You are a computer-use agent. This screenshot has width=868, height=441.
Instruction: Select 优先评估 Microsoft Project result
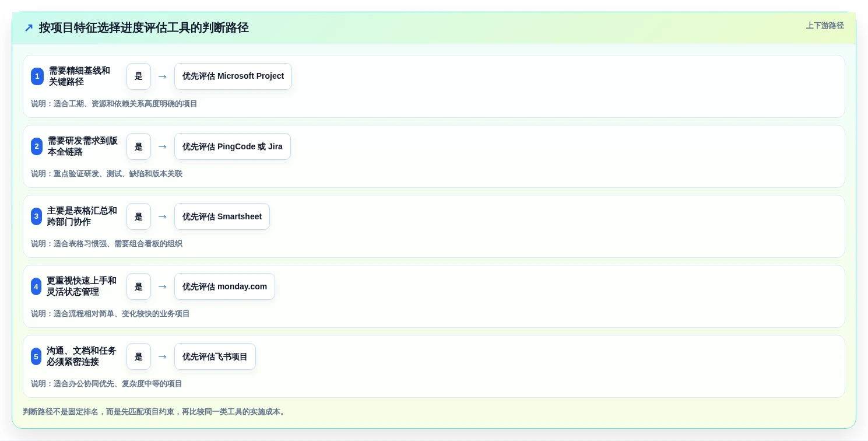click(233, 76)
